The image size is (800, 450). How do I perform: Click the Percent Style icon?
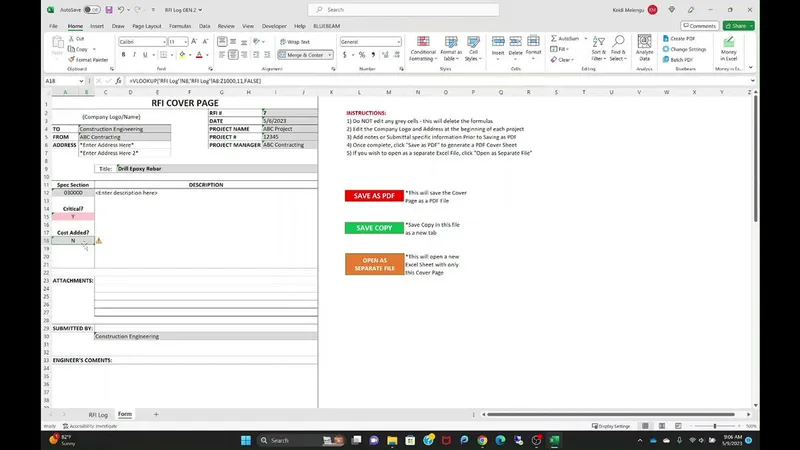tap(362, 55)
